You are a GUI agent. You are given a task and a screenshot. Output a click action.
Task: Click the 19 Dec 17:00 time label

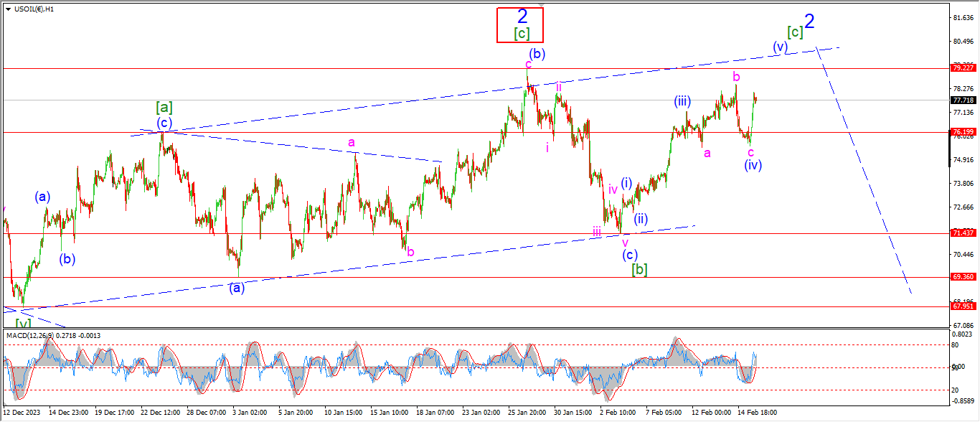point(113,413)
